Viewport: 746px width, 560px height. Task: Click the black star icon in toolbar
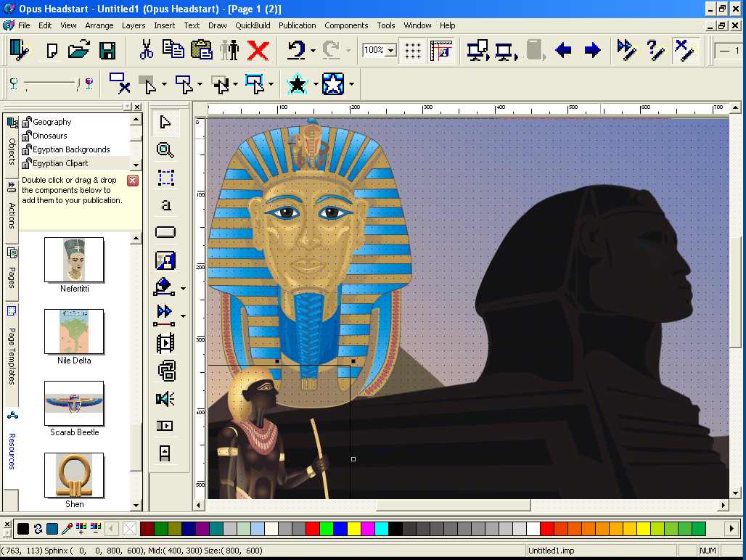pos(298,85)
